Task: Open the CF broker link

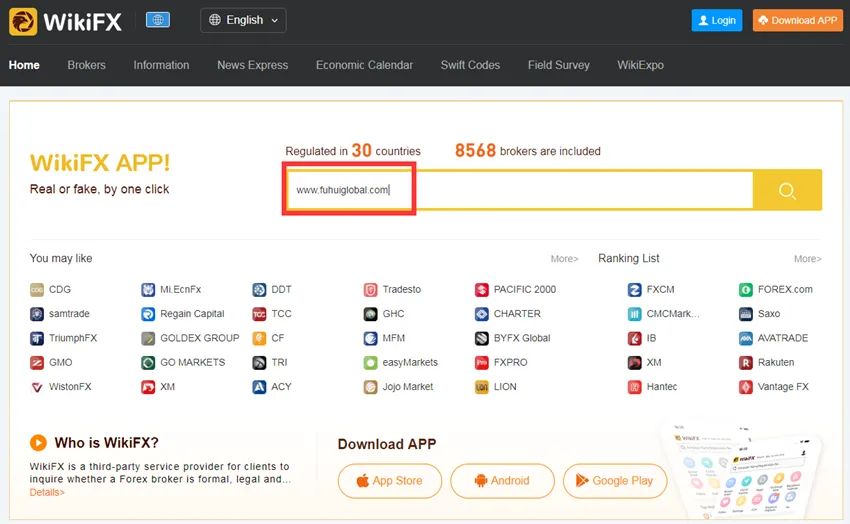Action: pyautogui.click(x=278, y=338)
